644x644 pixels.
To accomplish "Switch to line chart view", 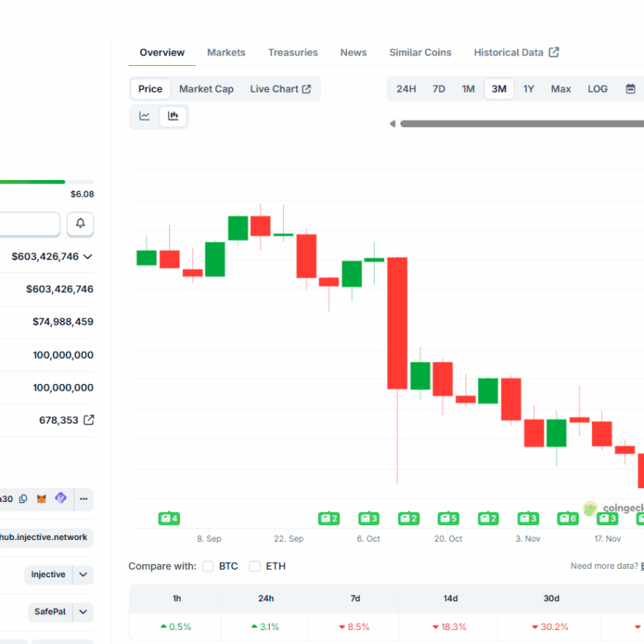I will coord(144,116).
